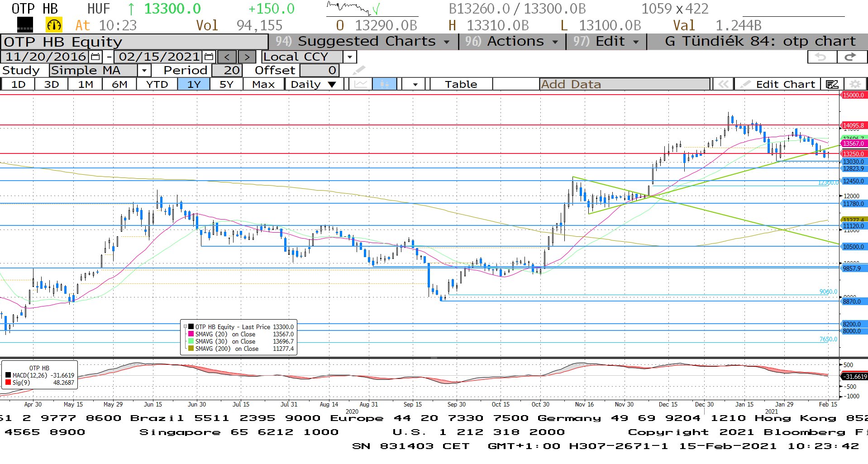The width and height of the screenshot is (868, 464).
Task: Open chart settings gear icon
Action: [x=855, y=84]
